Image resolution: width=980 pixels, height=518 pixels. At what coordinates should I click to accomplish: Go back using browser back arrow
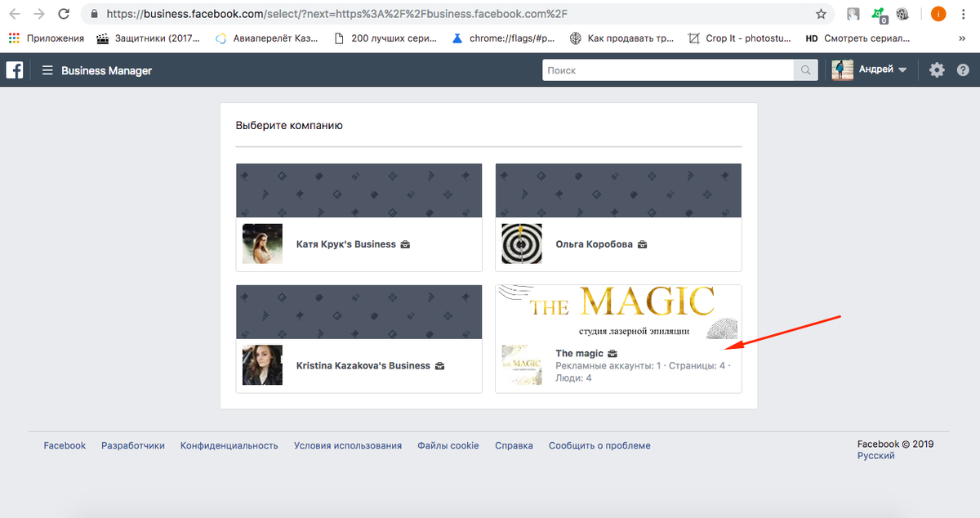click(16, 14)
